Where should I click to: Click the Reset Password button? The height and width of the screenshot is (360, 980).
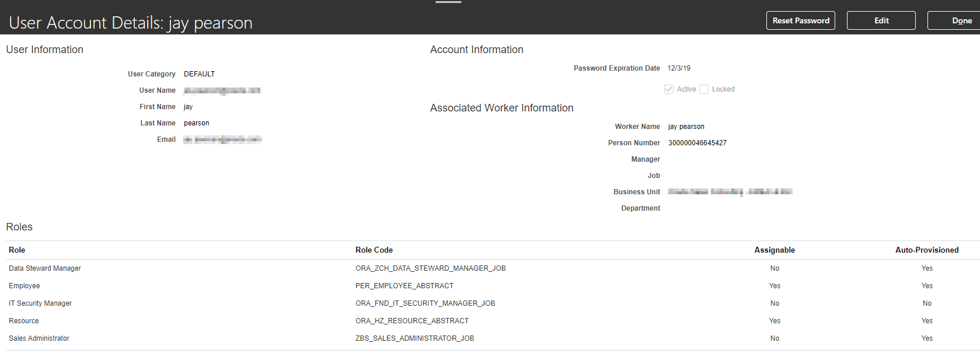[x=800, y=20]
